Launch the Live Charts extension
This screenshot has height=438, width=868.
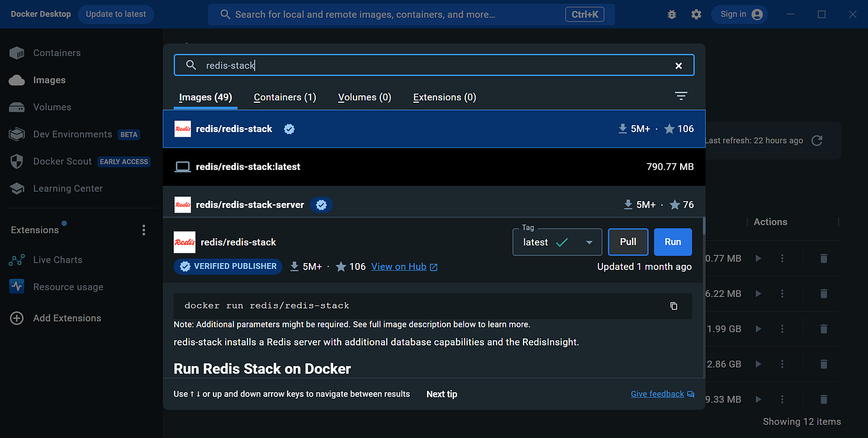[58, 259]
